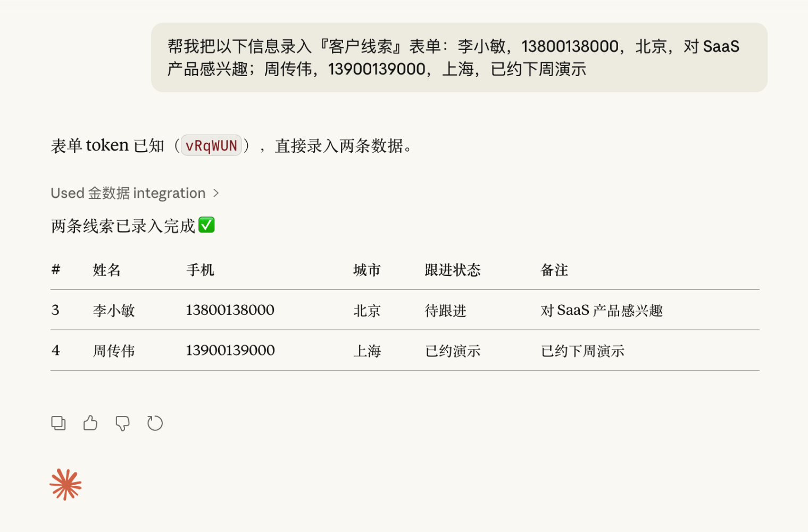
Task: Expand the Used 金数据 integration details
Action: [128, 193]
